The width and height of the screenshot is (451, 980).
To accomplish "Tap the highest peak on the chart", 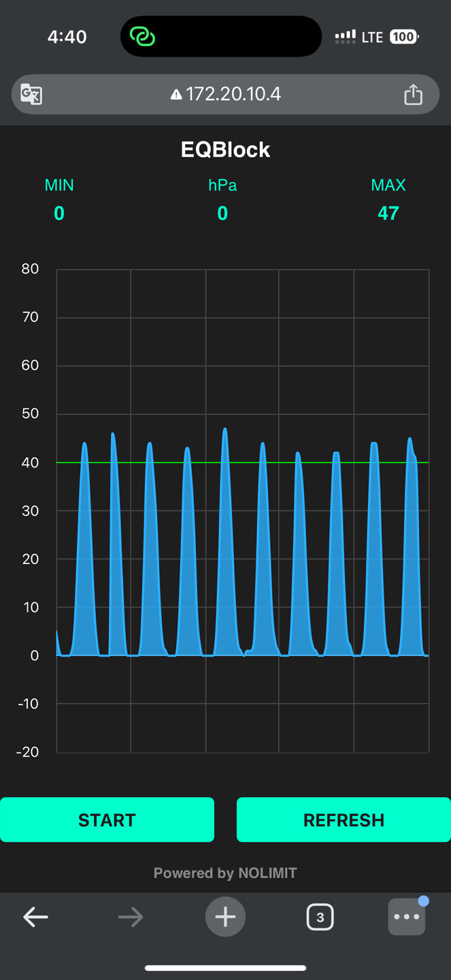I will (225, 430).
